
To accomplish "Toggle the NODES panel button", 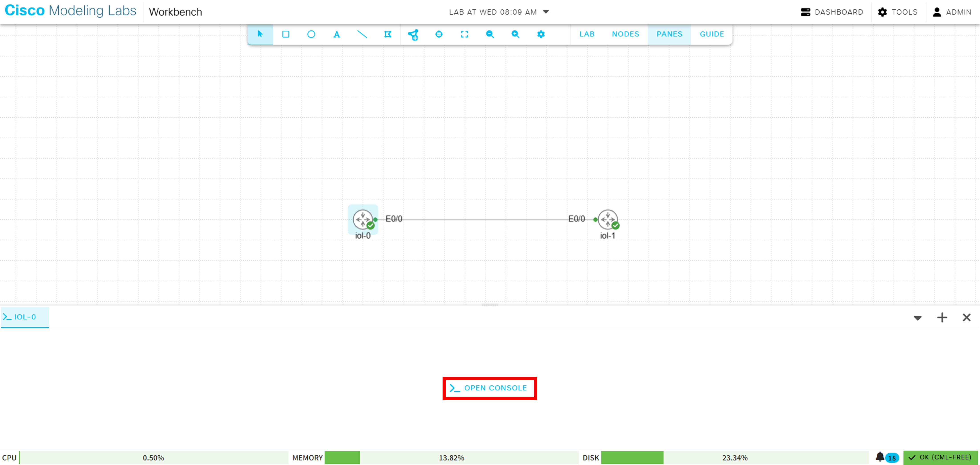I will [625, 34].
